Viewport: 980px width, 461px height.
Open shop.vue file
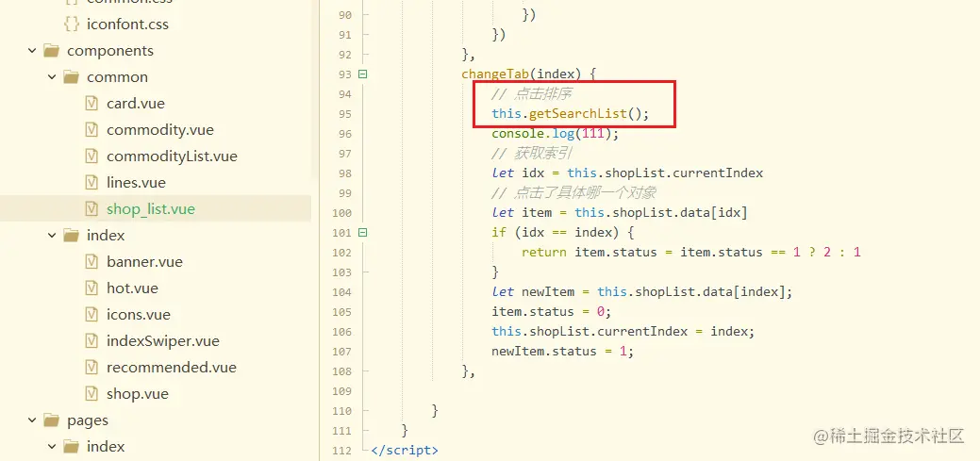coord(138,393)
